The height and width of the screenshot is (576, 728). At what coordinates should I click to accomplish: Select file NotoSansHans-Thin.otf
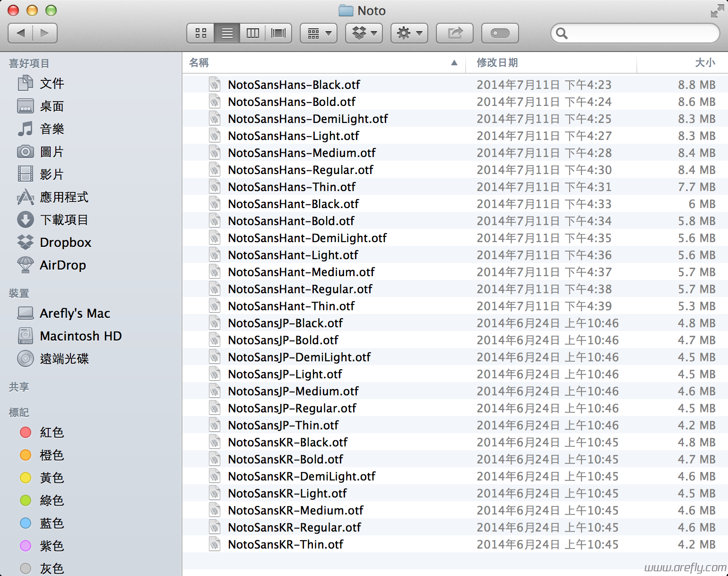point(455,187)
